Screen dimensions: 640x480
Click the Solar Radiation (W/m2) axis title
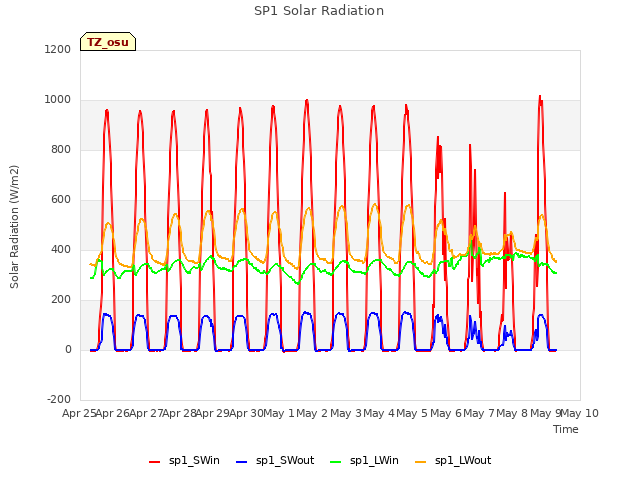pyautogui.click(x=14, y=227)
